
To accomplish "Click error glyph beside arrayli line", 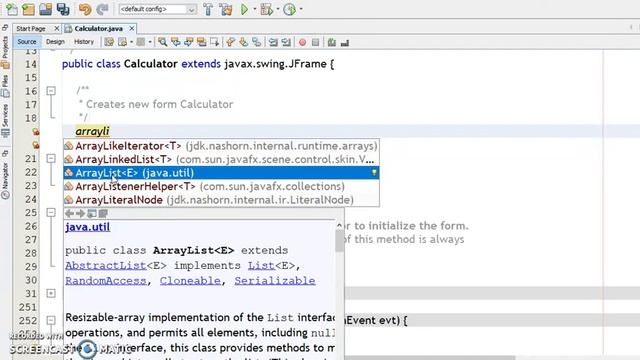I will (x=36, y=131).
